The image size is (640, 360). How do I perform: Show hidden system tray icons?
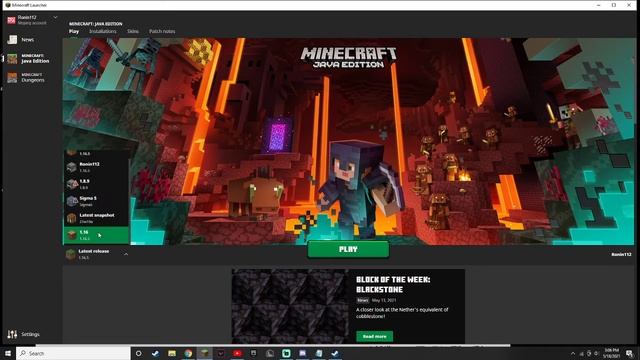tap(573, 353)
